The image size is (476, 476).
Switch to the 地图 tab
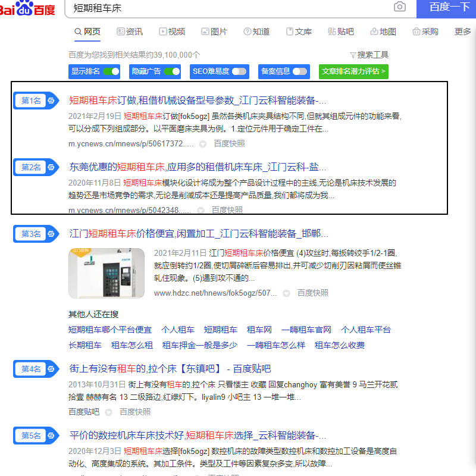[383, 32]
